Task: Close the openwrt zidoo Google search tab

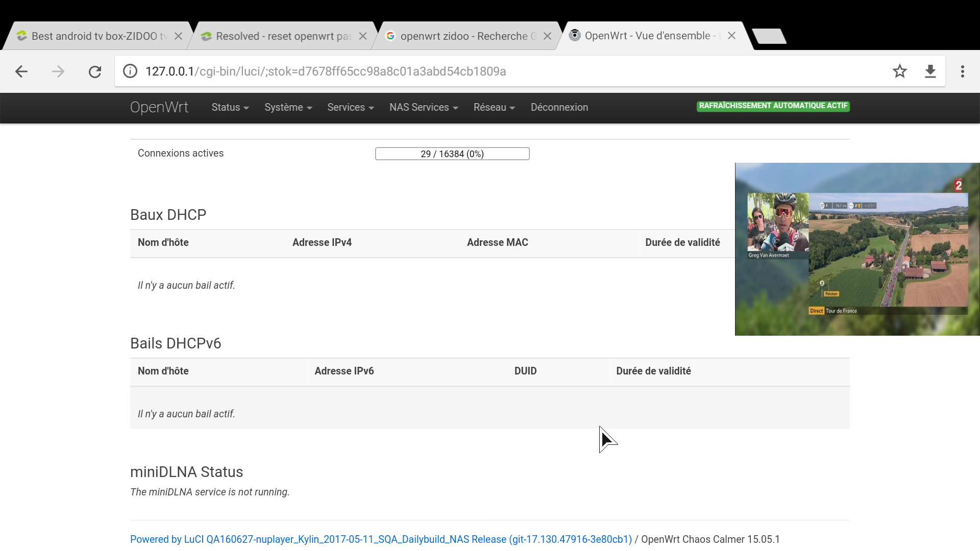Action: coord(547,36)
